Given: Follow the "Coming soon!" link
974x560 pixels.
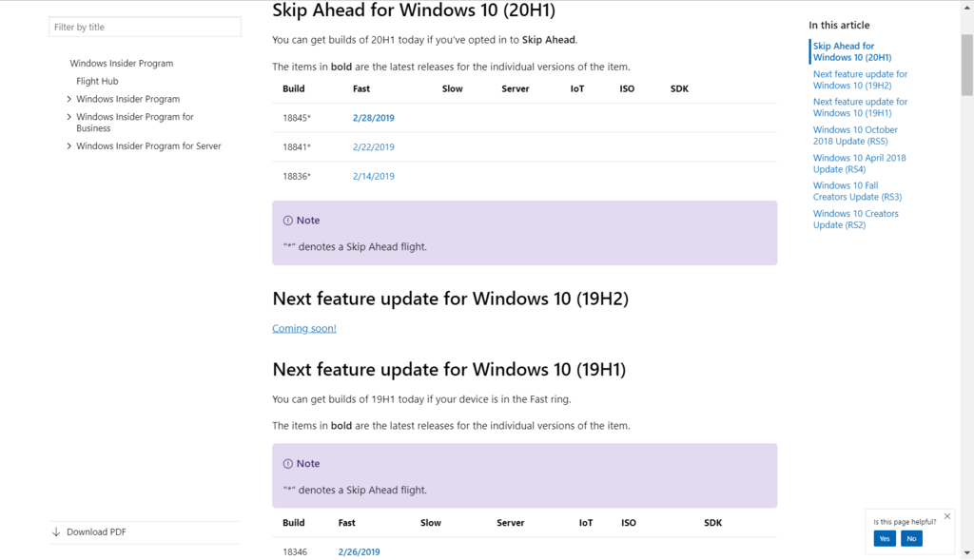Looking at the screenshot, I should click(x=304, y=328).
